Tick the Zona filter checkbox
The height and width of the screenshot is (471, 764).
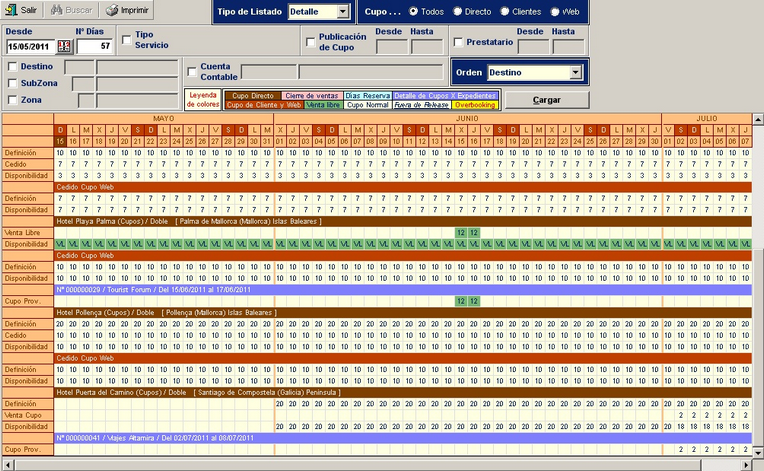pos(13,100)
